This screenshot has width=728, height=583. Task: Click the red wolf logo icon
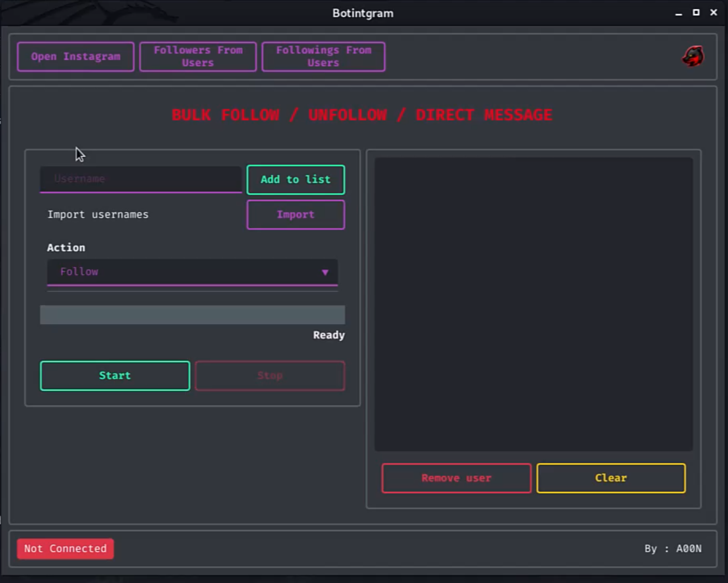coord(693,56)
